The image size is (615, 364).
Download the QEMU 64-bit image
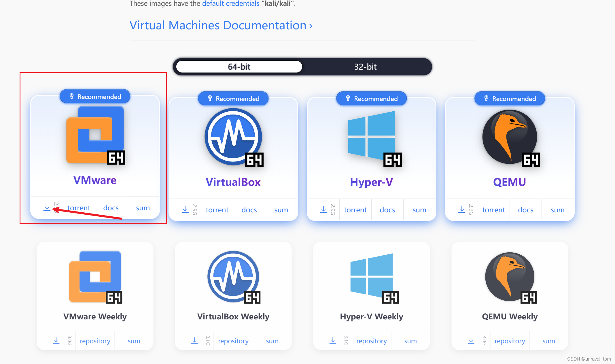coord(462,209)
